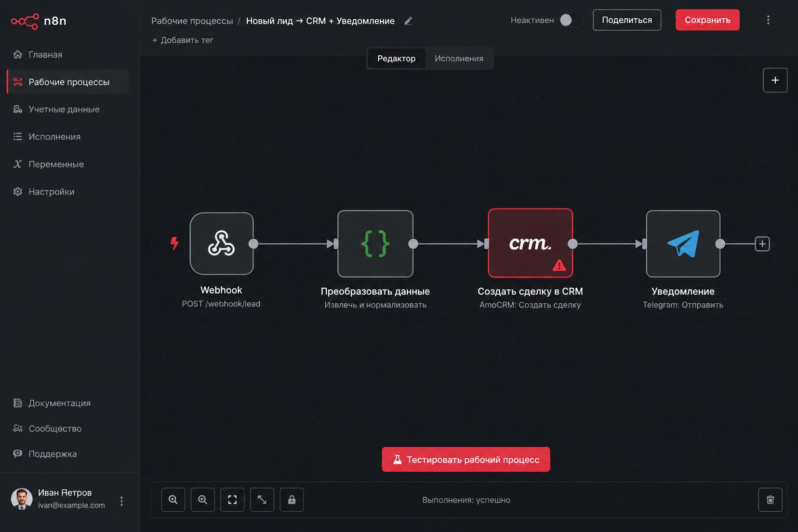This screenshot has width=798, height=532.
Task: Open the header three-dot options menu
Action: pyautogui.click(x=768, y=20)
